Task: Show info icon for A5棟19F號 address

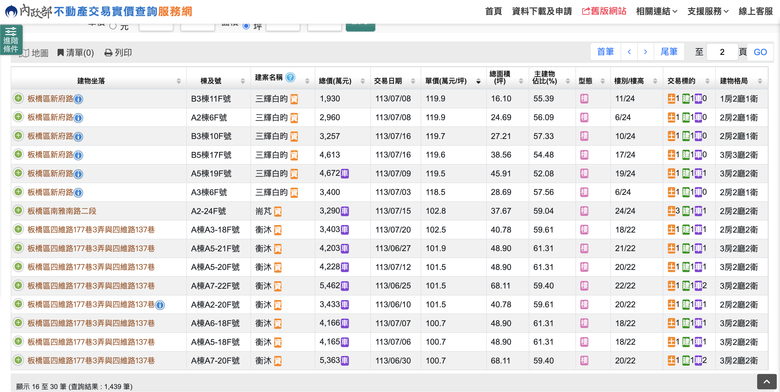Action: (x=79, y=174)
